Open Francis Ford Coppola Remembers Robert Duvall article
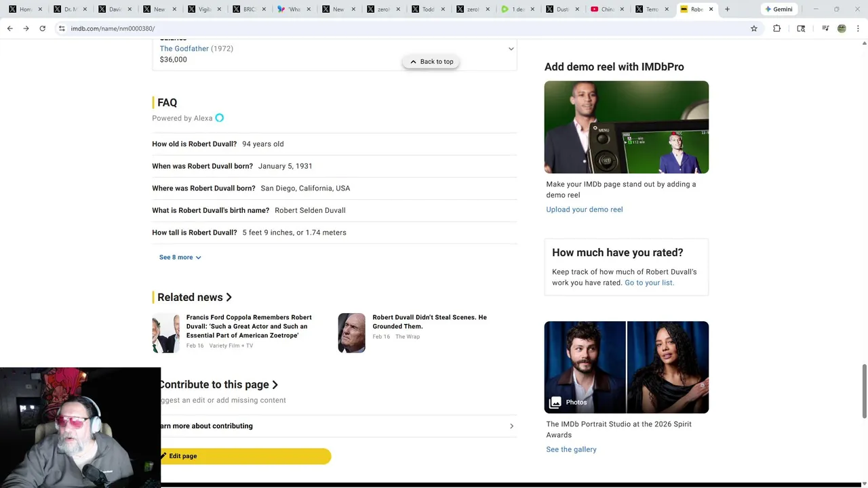This screenshot has height=488, width=868. click(x=249, y=326)
